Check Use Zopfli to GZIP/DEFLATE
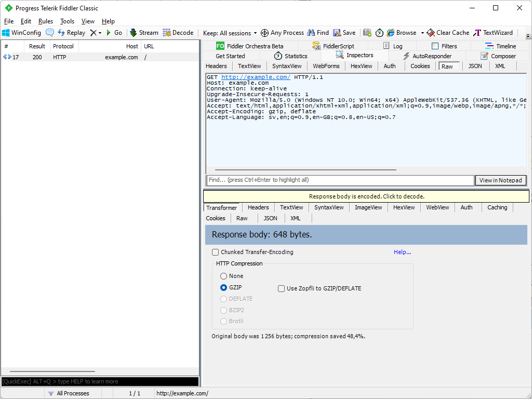The width and height of the screenshot is (532, 399). pyautogui.click(x=282, y=289)
